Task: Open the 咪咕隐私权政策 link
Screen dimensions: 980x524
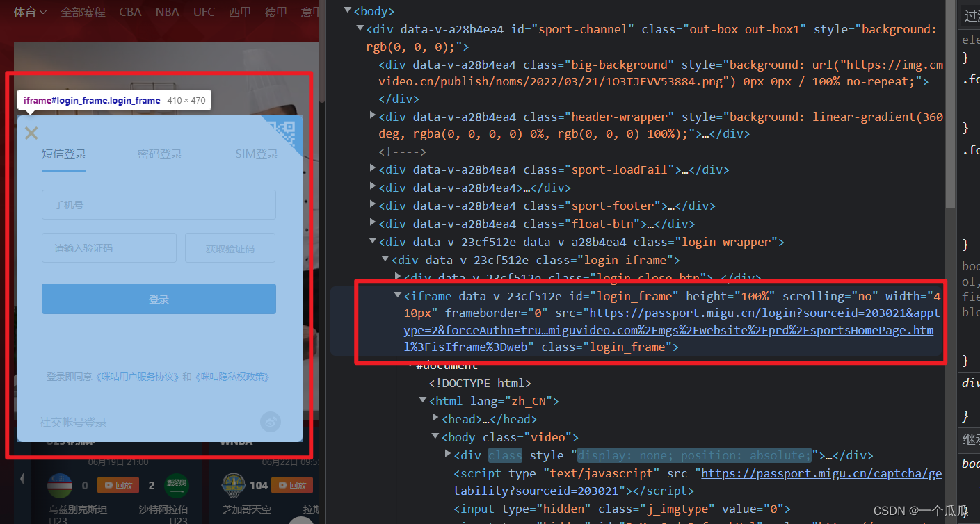Action: (231, 377)
